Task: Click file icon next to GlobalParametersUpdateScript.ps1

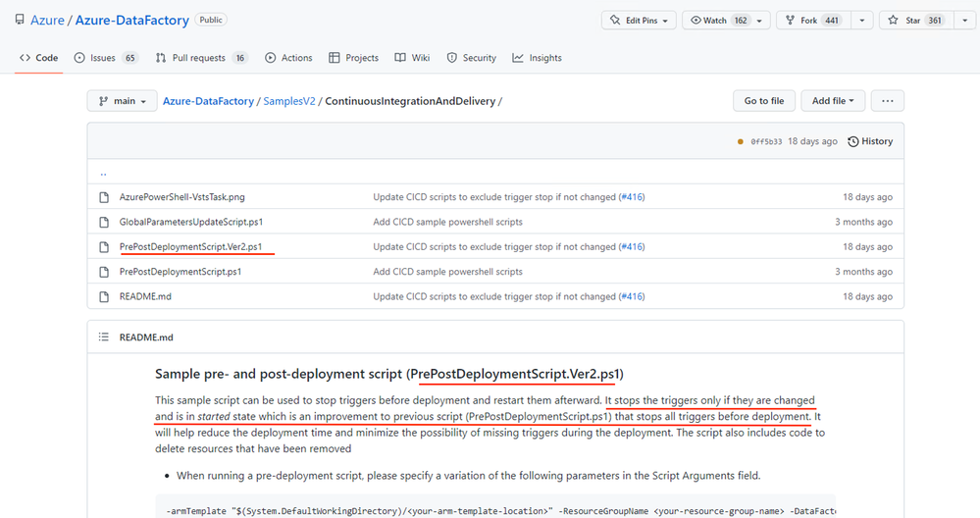Action: click(x=104, y=223)
